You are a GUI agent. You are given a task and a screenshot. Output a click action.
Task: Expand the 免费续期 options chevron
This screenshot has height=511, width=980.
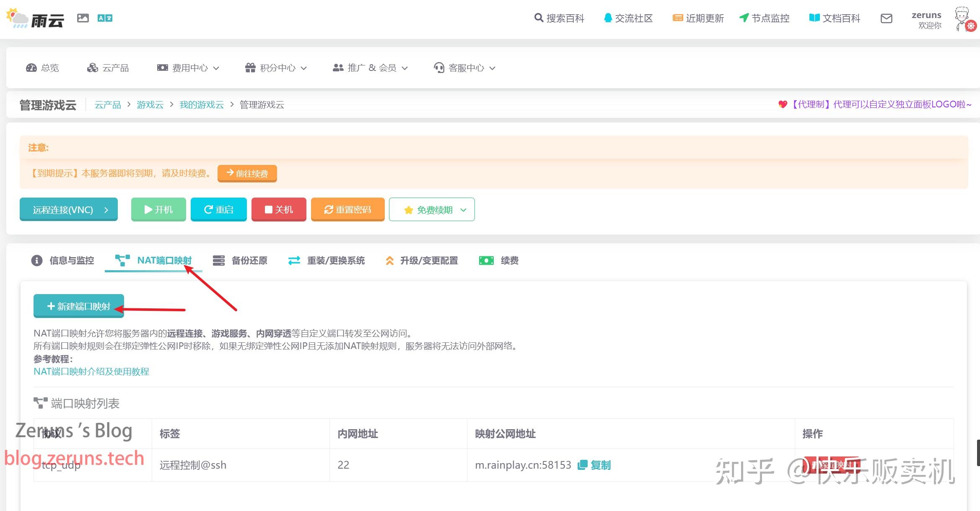click(463, 209)
